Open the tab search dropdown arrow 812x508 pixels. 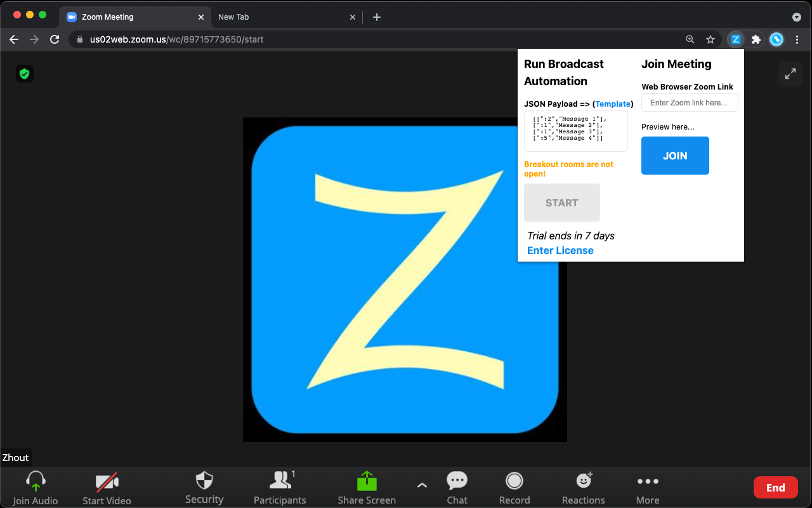tap(797, 17)
